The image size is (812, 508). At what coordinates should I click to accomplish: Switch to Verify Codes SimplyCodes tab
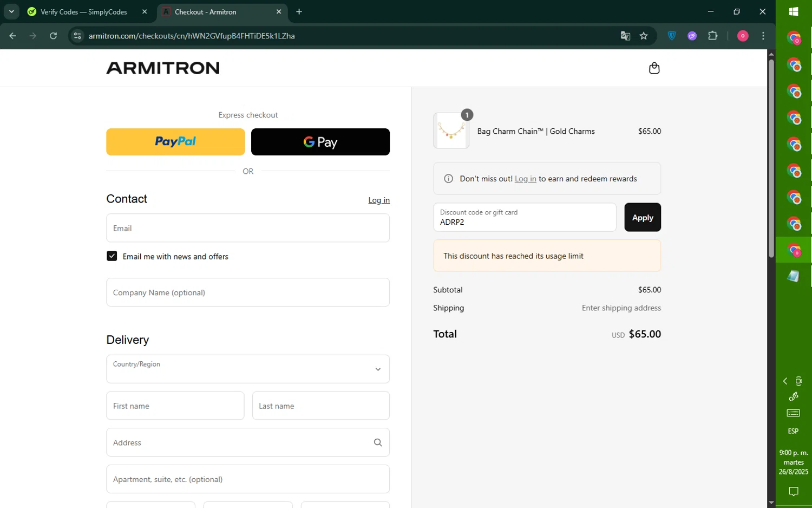[84, 12]
